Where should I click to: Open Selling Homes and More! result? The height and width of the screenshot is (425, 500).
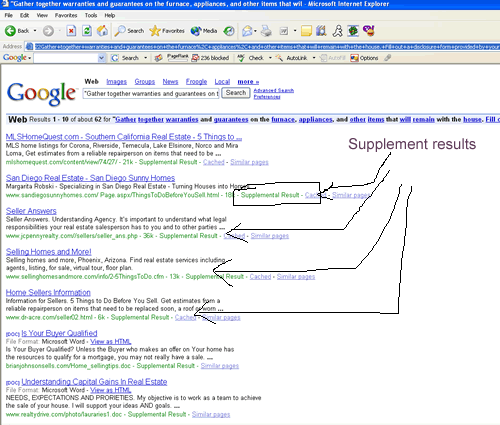click(x=49, y=252)
